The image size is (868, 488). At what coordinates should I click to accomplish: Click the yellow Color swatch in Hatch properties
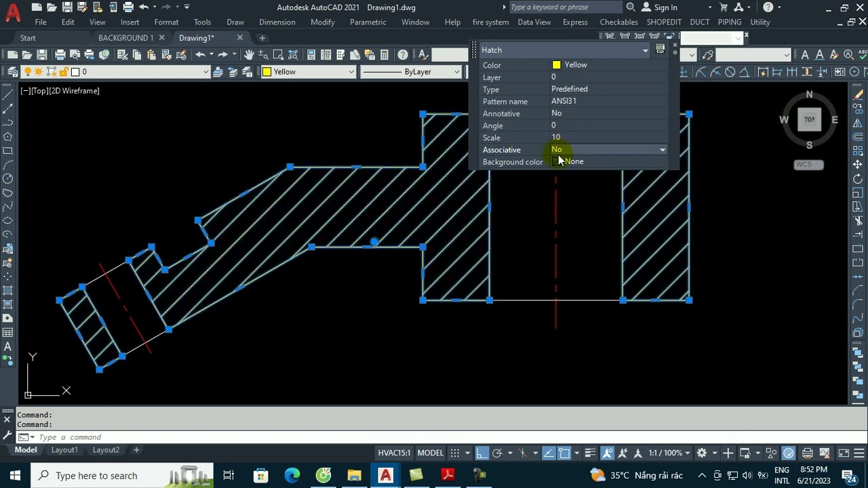556,65
